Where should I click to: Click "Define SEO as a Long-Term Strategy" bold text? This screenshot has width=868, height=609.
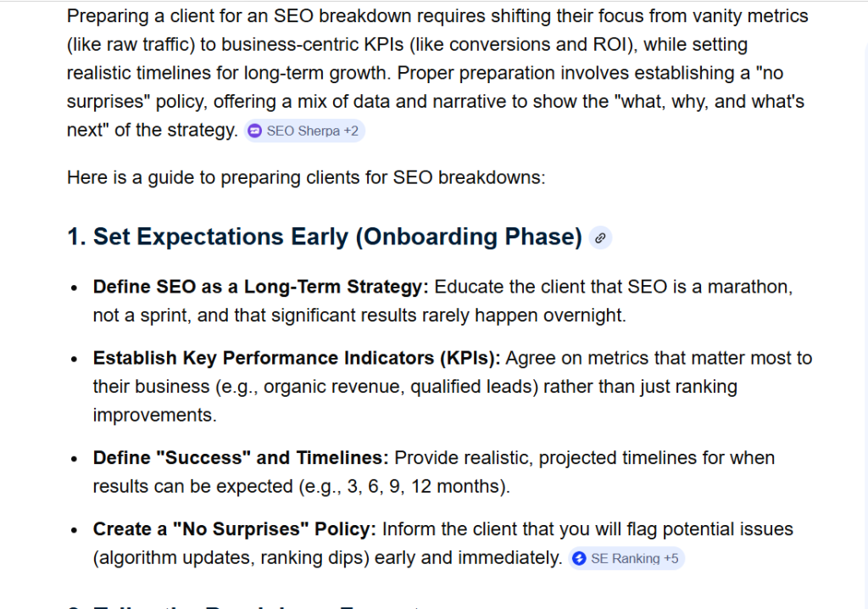(261, 287)
